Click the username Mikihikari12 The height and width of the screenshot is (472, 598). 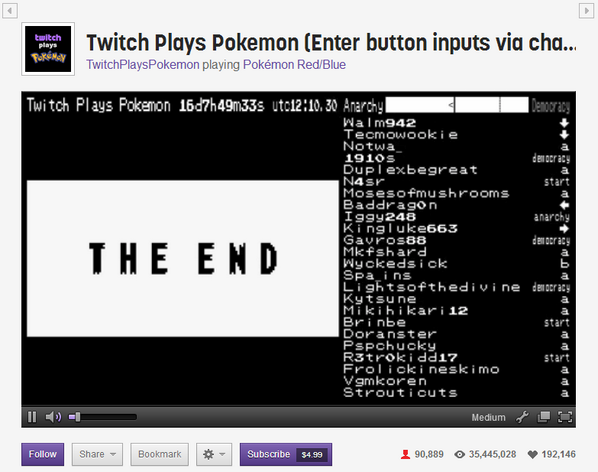click(405, 311)
